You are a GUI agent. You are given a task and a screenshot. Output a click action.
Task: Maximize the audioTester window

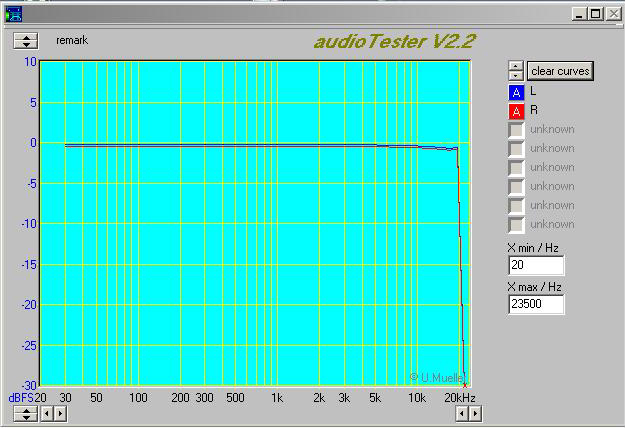click(595, 13)
